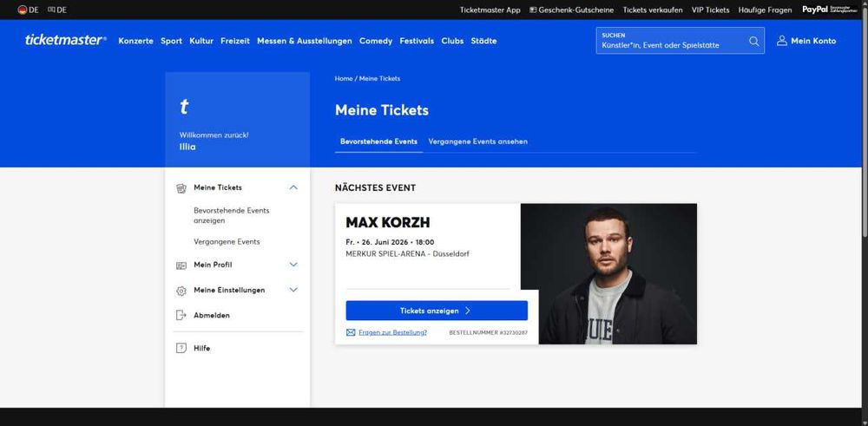868x426 pixels.
Task: Click the Max Korzh event photo
Action: pyautogui.click(x=609, y=274)
